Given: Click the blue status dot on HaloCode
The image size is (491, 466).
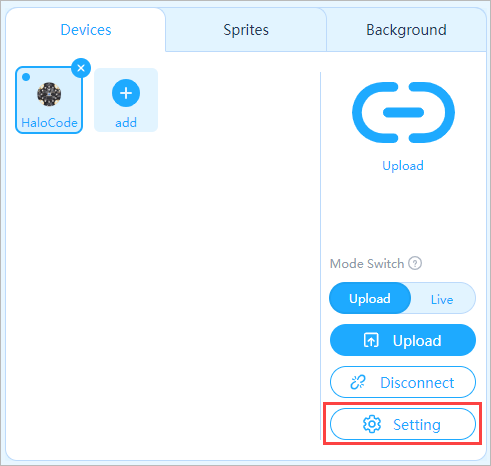Looking at the screenshot, I should point(26,77).
